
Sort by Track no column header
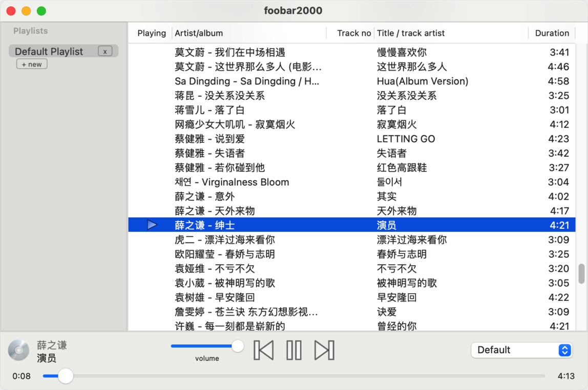(353, 33)
